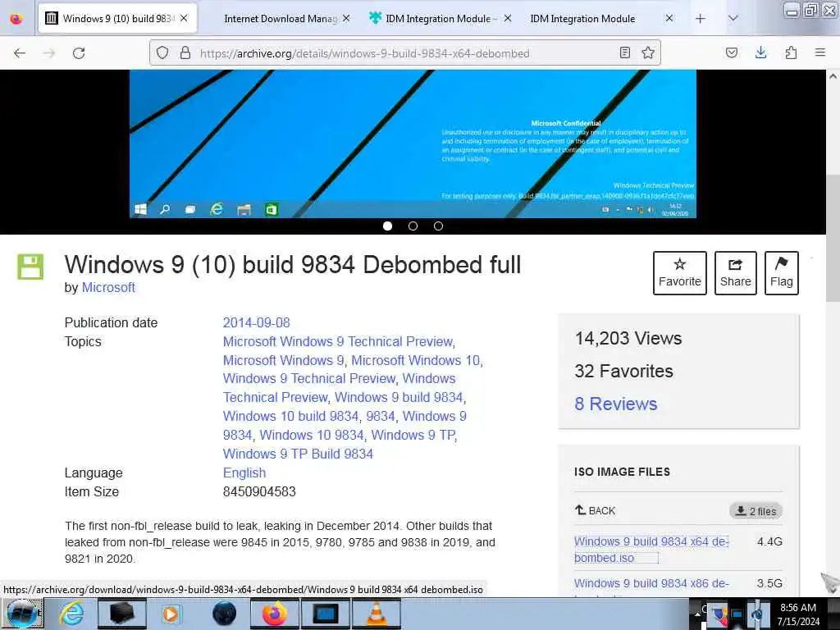
Task: Select the first carousel dot
Action: tap(388, 226)
